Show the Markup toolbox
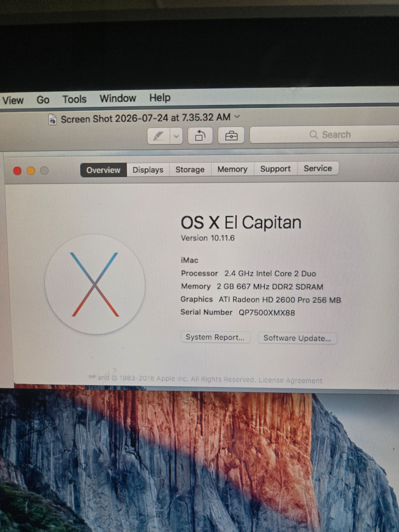The width and height of the screenshot is (399, 532). (x=231, y=135)
